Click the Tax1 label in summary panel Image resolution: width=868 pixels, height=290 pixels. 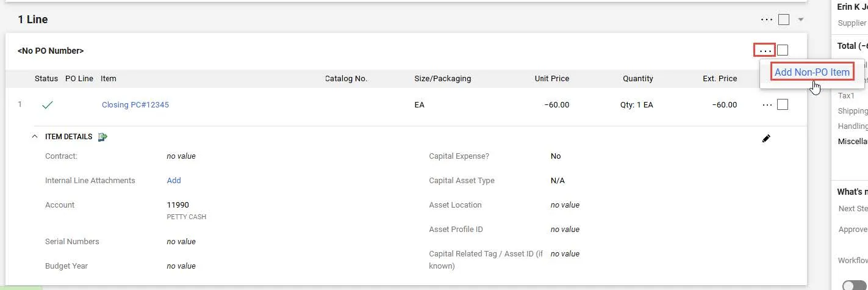click(847, 96)
